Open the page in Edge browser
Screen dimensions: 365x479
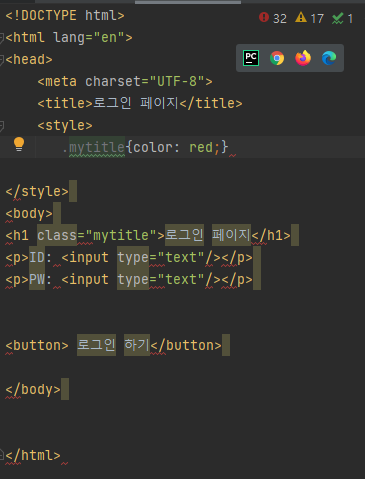click(x=329, y=58)
